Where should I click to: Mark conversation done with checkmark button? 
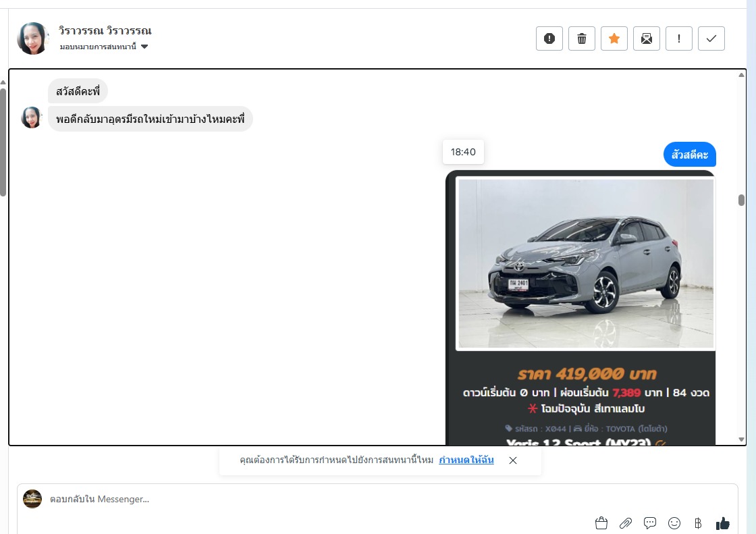point(711,38)
